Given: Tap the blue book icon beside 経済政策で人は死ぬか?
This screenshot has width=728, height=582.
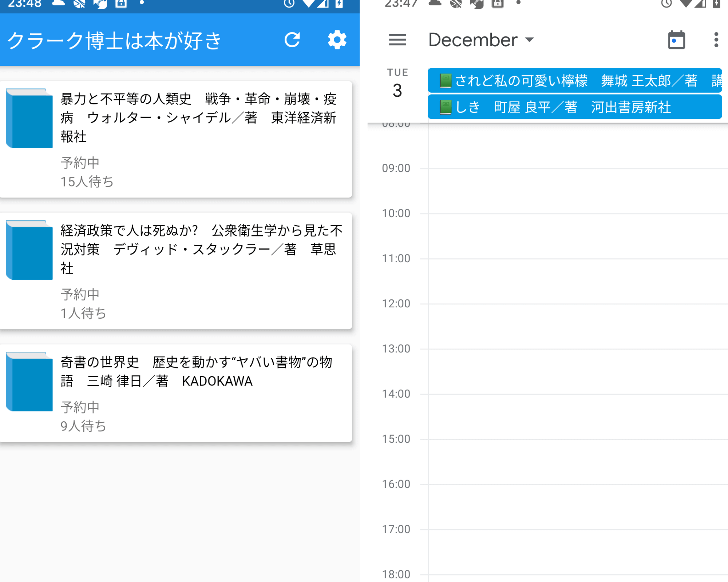Looking at the screenshot, I should click(29, 250).
